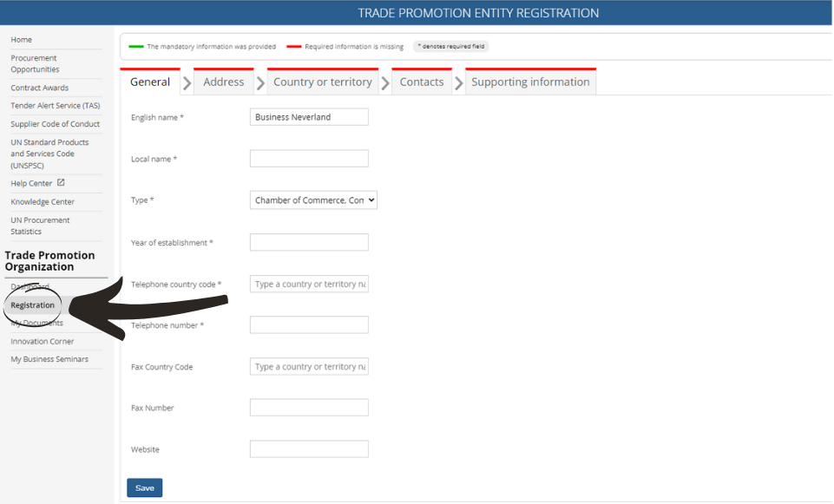Viewport: 834px width, 504px height.
Task: Open Tender Alert Service (TAS)
Action: tap(56, 106)
